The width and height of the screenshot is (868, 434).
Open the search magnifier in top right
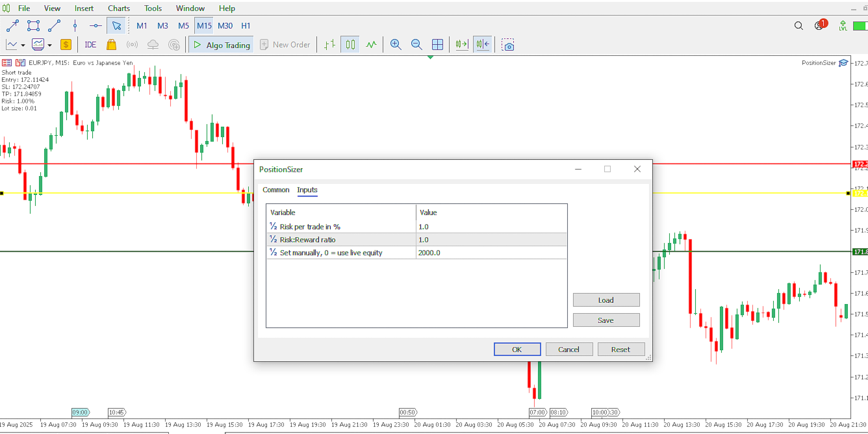(799, 26)
